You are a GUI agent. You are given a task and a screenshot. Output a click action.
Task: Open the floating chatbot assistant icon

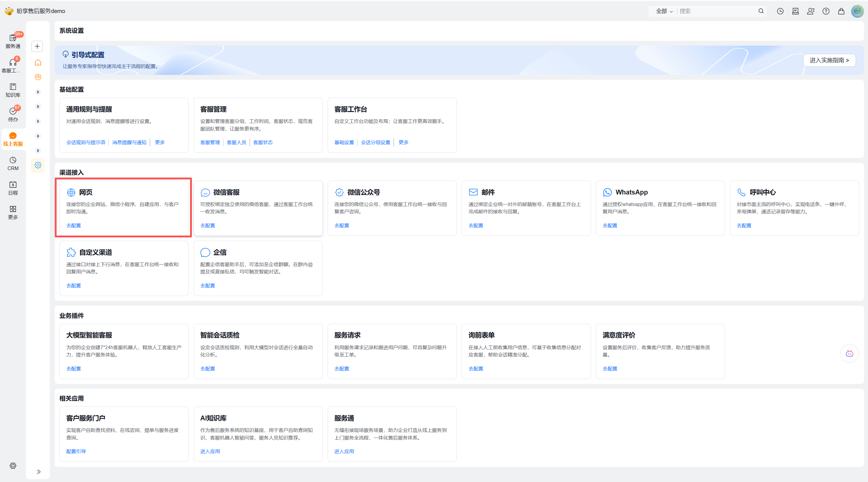(x=850, y=353)
